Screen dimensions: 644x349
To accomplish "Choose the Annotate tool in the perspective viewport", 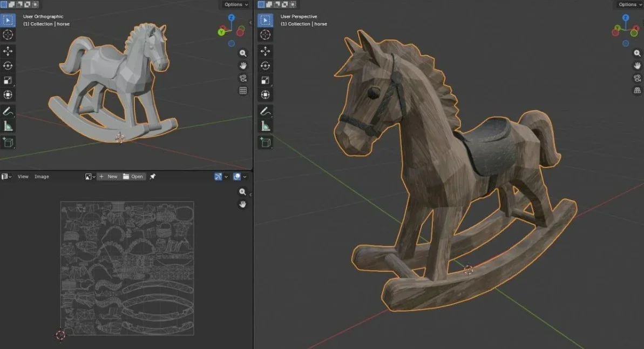I will (266, 112).
